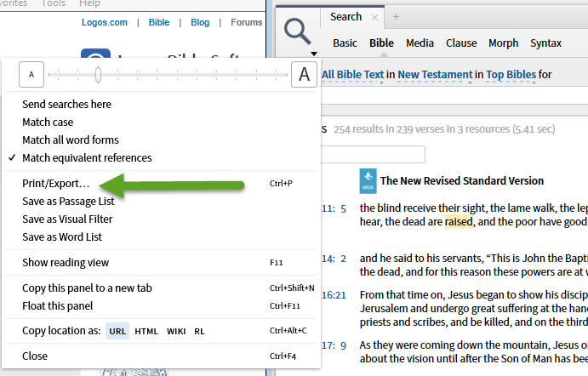The height and width of the screenshot is (376, 588).
Task: Close the Search tab
Action: point(374,17)
